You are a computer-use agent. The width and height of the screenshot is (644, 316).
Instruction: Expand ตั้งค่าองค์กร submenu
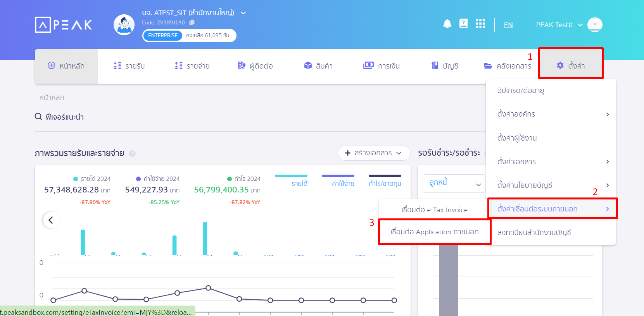click(551, 114)
